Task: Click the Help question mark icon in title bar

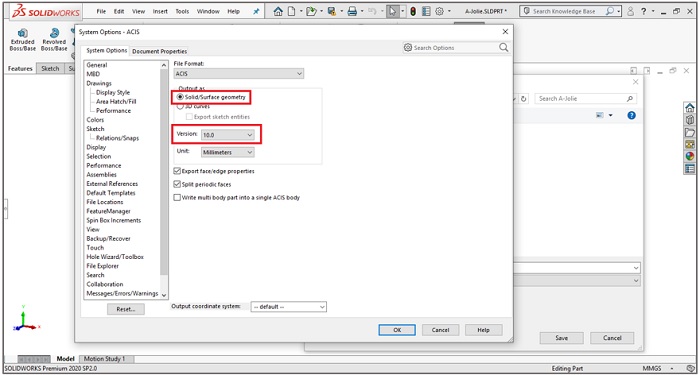Action: [x=643, y=12]
